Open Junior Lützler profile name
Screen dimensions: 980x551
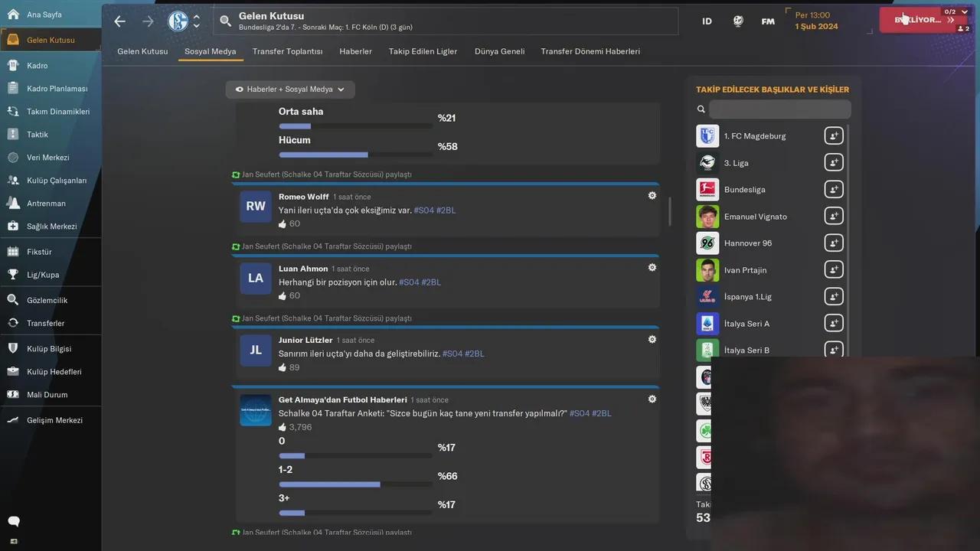tap(305, 340)
